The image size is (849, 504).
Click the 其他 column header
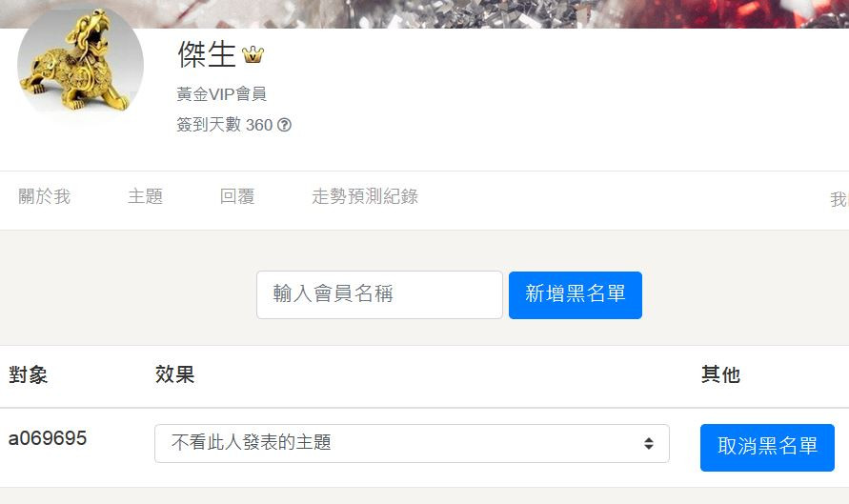tap(720, 374)
